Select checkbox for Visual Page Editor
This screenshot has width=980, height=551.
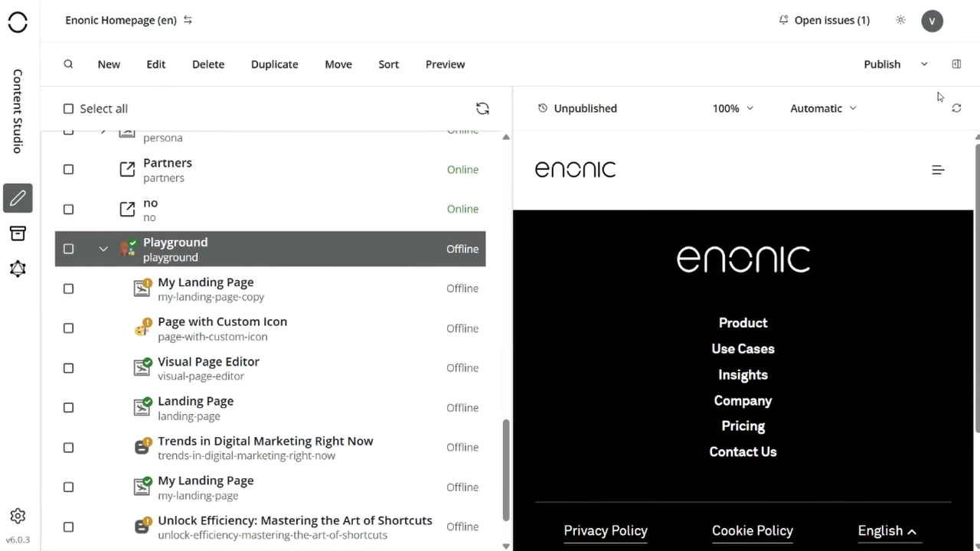click(x=68, y=368)
